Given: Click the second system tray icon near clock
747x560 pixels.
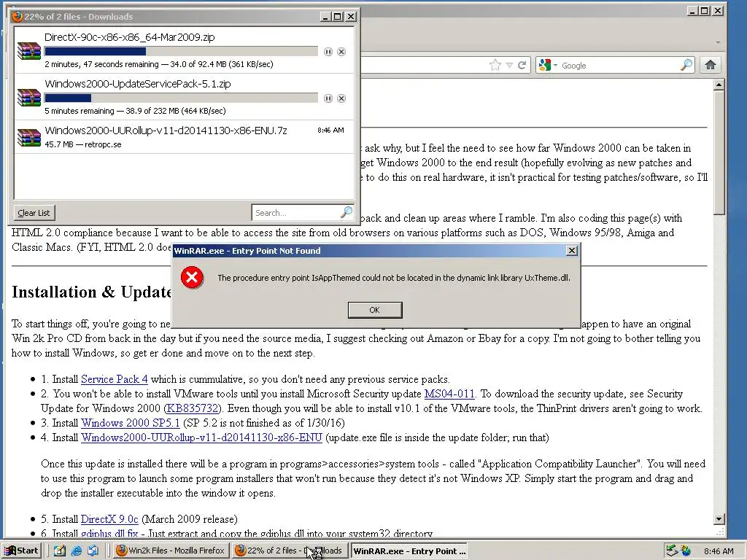Looking at the screenshot, I should click(686, 551).
